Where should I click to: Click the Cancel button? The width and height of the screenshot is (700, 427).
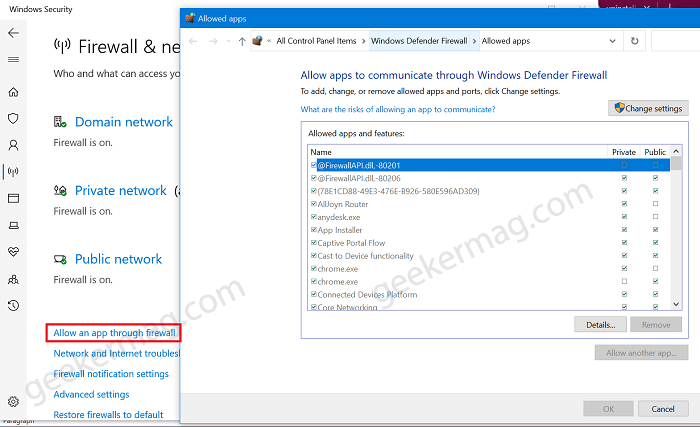coord(662,409)
